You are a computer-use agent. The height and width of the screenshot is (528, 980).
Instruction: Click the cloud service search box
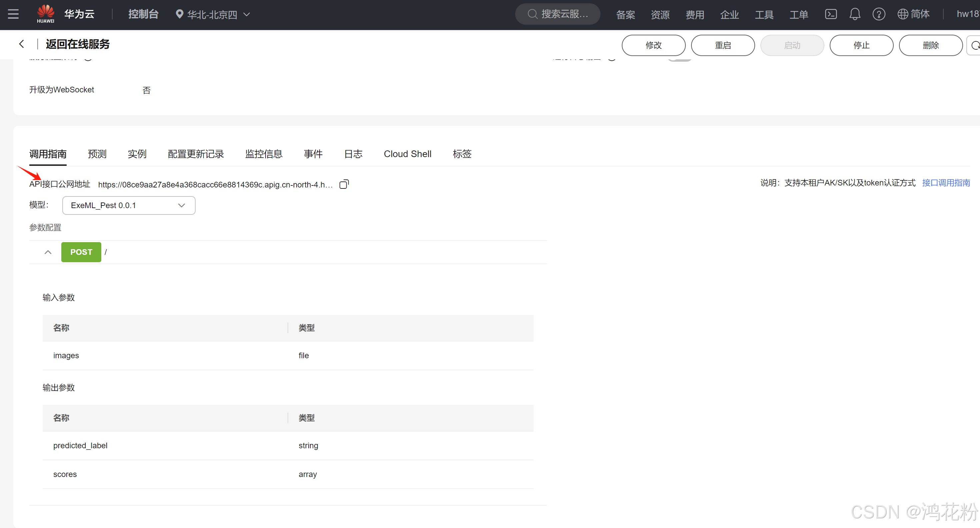point(558,14)
